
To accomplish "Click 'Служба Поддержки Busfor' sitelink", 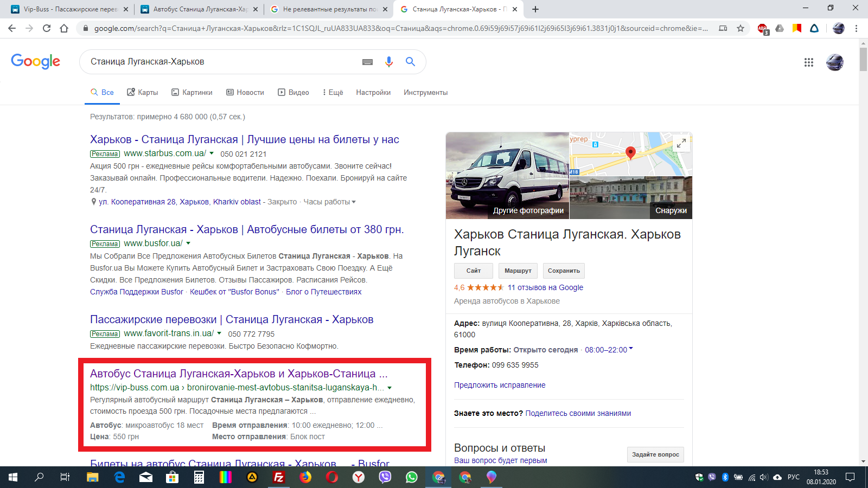I will tap(137, 292).
